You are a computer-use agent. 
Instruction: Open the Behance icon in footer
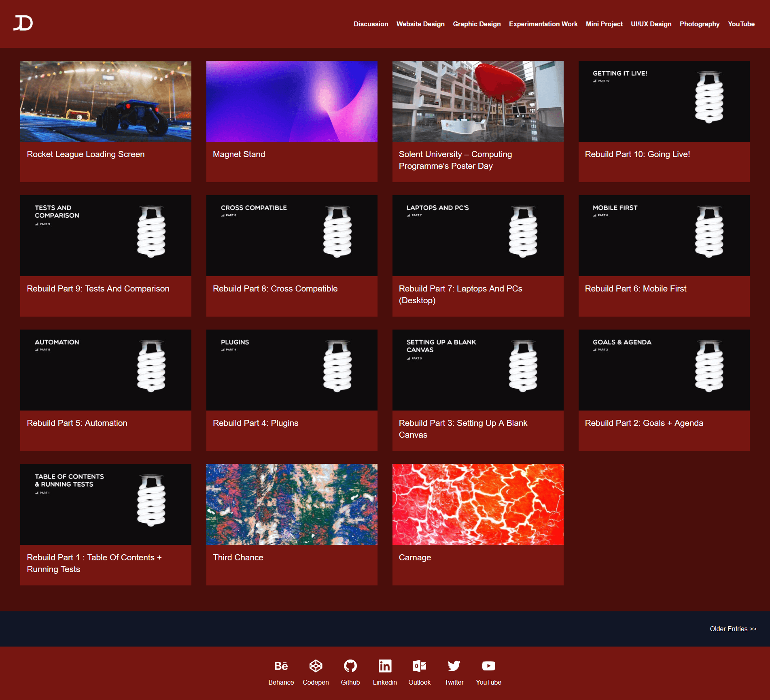coord(281,666)
